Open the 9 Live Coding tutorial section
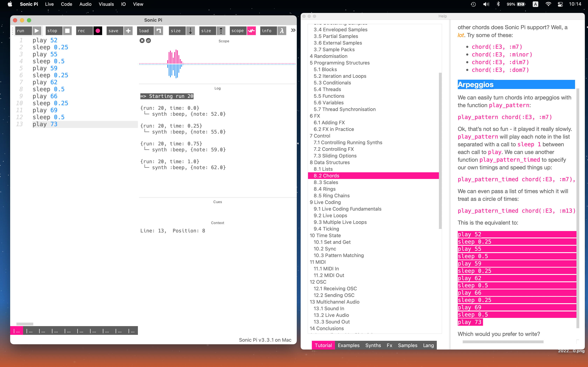 click(x=325, y=202)
